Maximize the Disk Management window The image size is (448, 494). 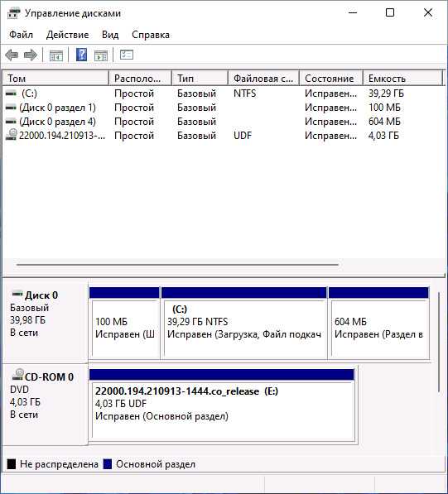click(x=390, y=12)
